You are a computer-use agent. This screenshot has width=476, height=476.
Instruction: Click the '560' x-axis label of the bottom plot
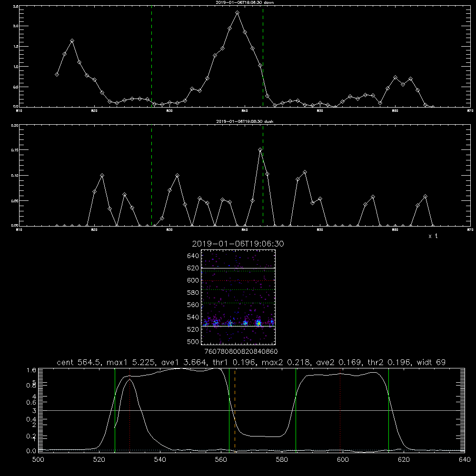(221, 459)
